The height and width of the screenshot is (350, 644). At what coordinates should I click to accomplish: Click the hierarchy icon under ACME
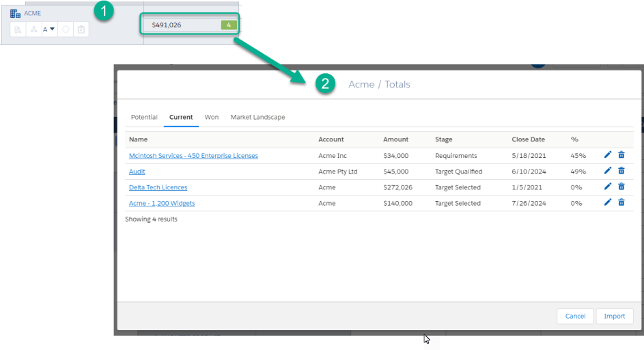(33, 30)
